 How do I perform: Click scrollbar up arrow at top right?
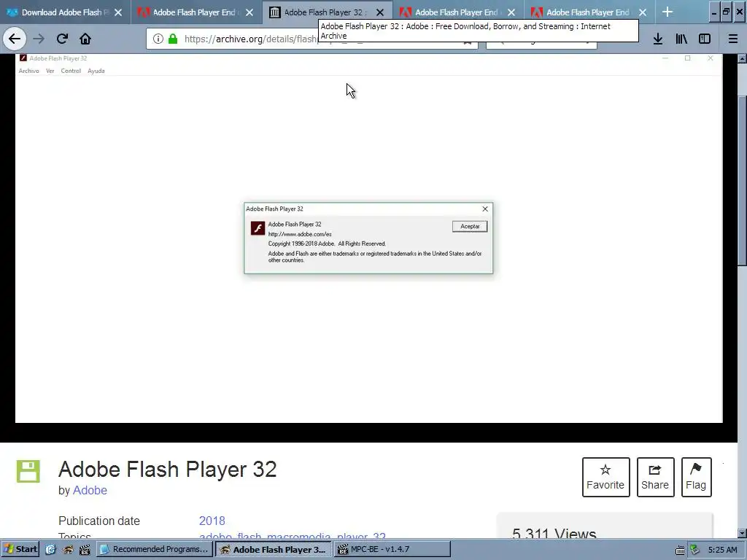(x=742, y=58)
